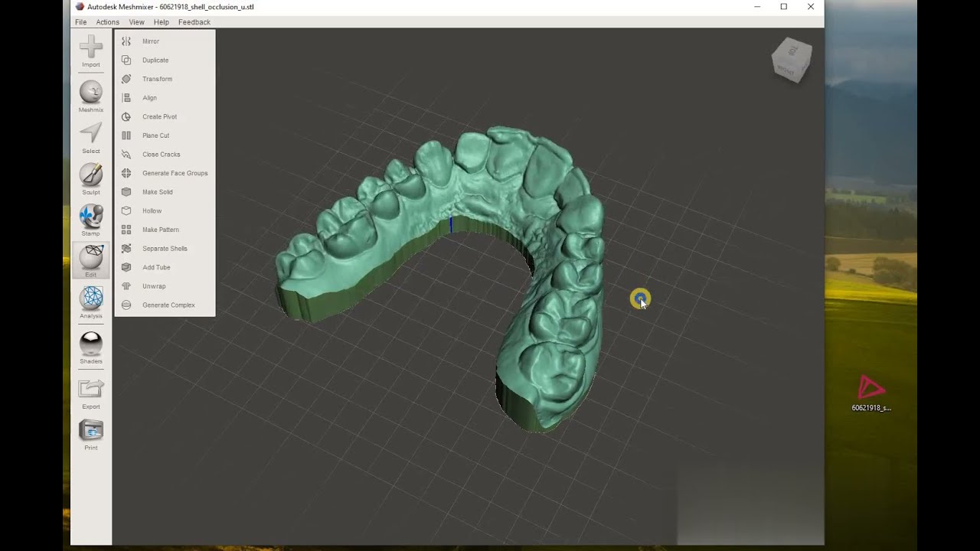980x551 pixels.
Task: Click the Add Tube icon
Action: coord(126,267)
